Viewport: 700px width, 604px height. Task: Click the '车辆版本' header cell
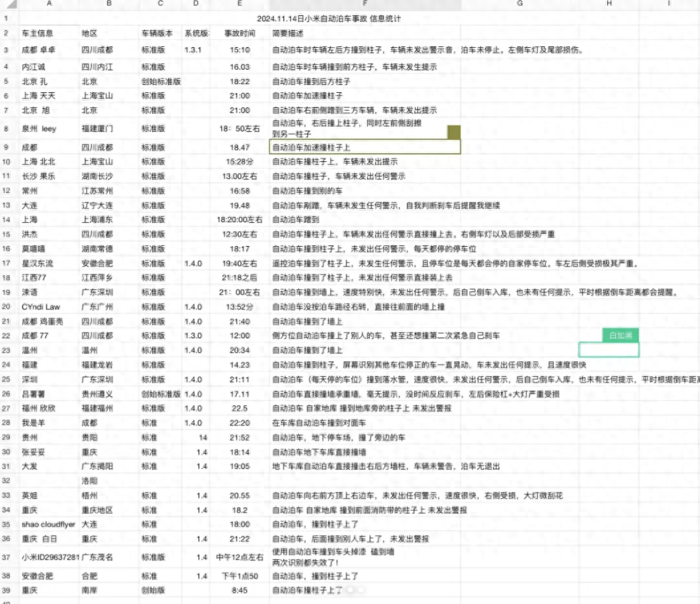(x=157, y=33)
